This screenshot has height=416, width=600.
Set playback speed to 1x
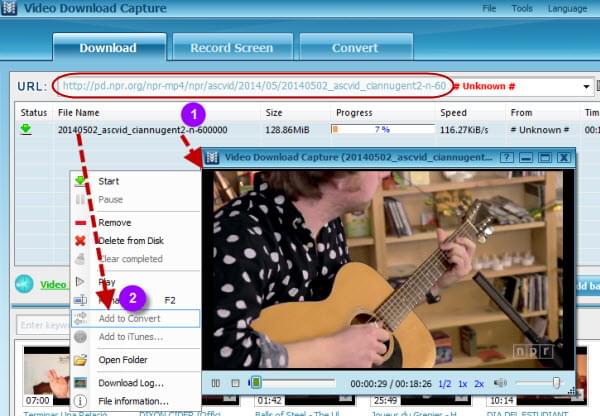(463, 384)
